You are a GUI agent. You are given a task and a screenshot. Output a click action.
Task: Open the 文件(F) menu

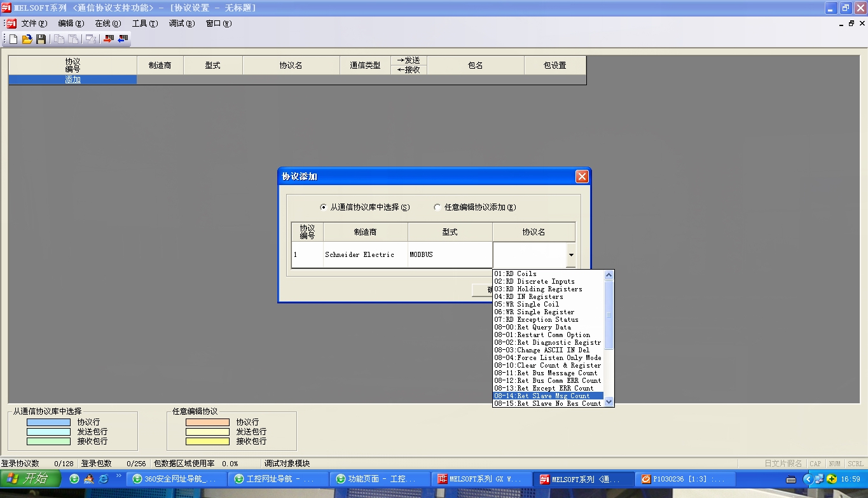tap(34, 24)
